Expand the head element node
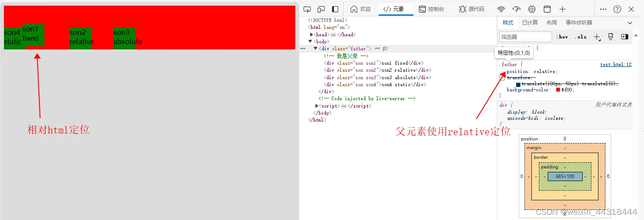This screenshot has height=220, width=644. (x=311, y=35)
